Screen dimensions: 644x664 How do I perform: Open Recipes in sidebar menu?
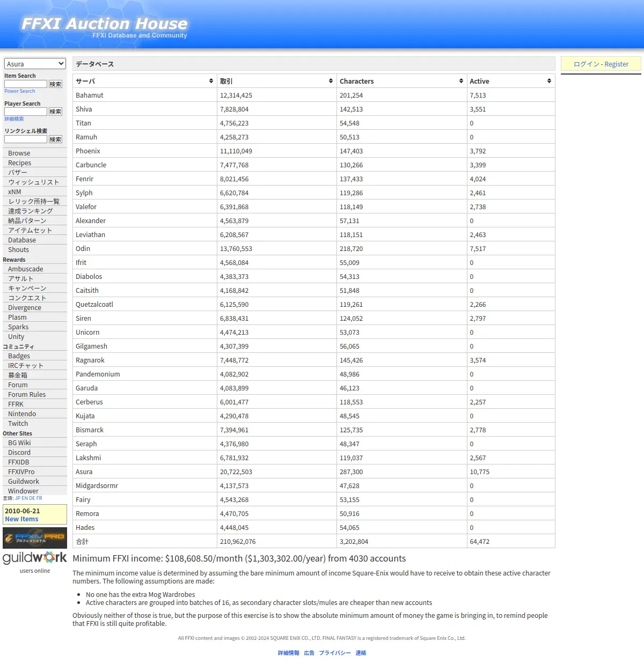[x=35, y=163]
